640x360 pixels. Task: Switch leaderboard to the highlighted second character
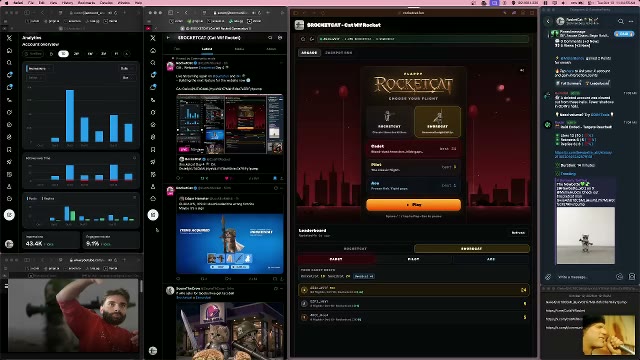click(471, 249)
